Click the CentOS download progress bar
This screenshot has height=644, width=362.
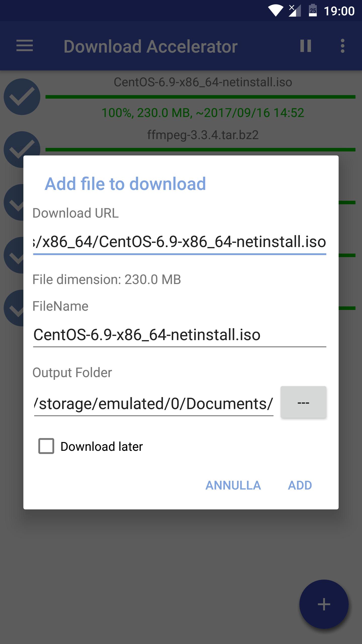click(x=200, y=97)
